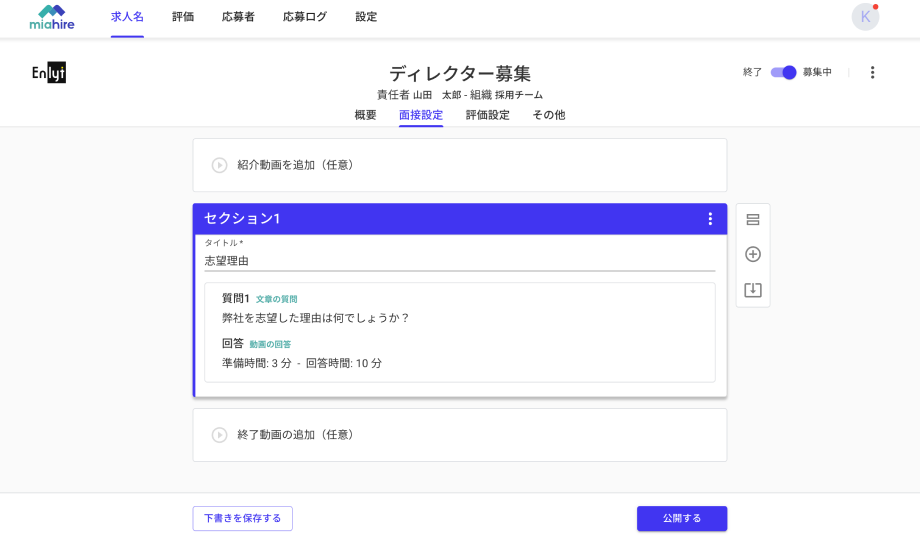Open the その他 tab

549,115
